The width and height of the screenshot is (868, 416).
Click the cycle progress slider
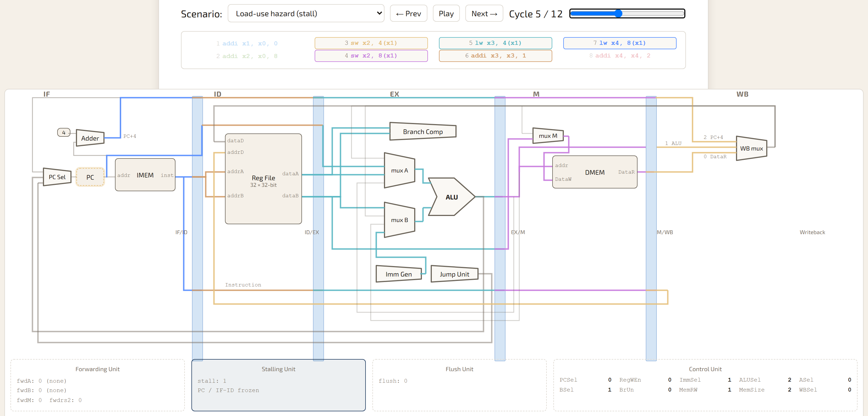coord(627,13)
